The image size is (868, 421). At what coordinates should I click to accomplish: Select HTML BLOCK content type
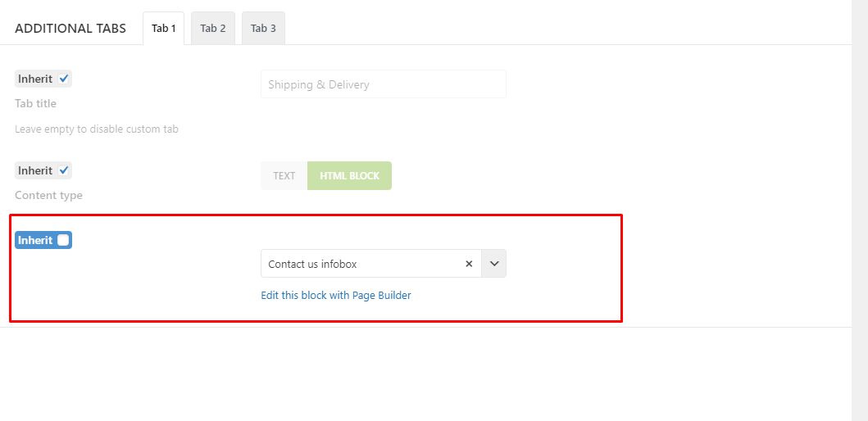tap(349, 176)
